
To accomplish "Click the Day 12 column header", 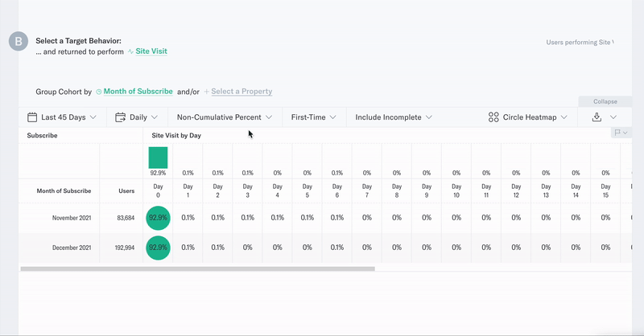I will (516, 191).
